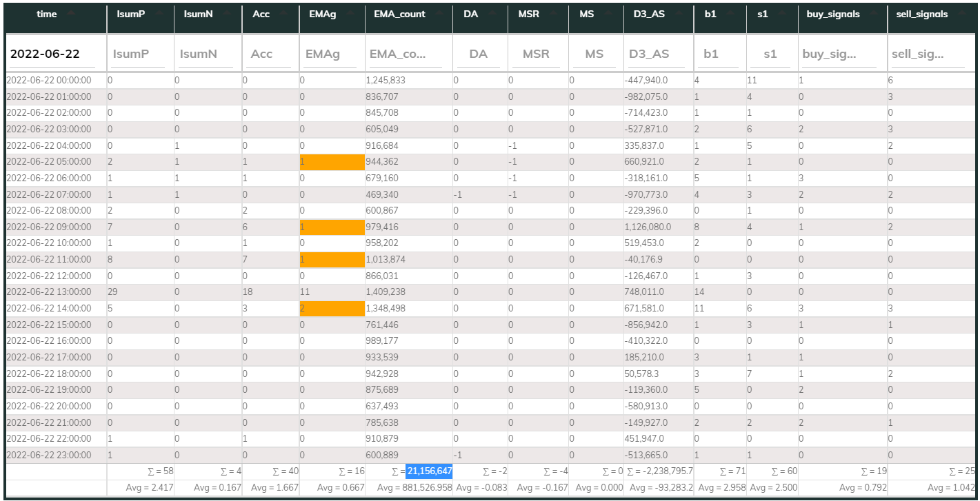The image size is (980, 501).
Task: Focus the time filter containing 2022-06-22
Action: [55, 54]
